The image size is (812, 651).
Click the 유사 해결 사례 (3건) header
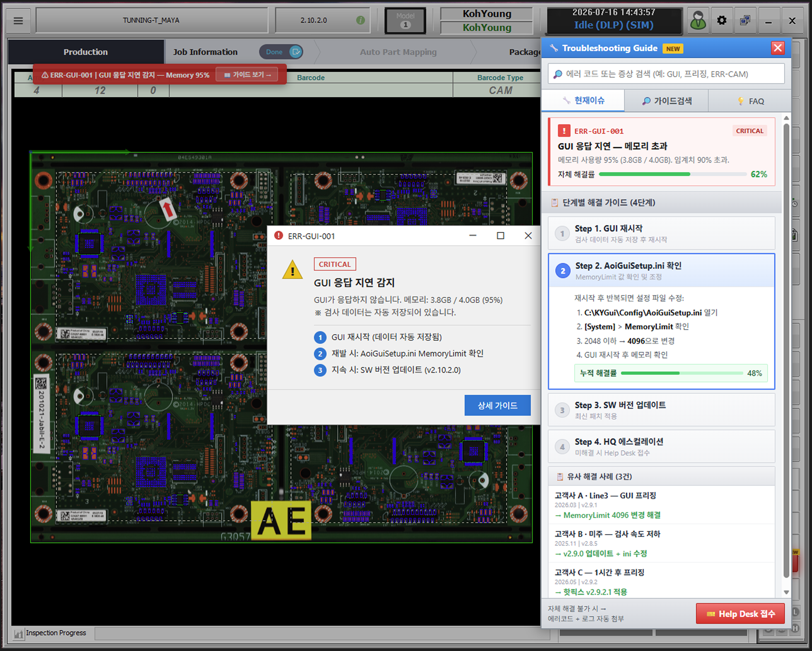click(661, 477)
